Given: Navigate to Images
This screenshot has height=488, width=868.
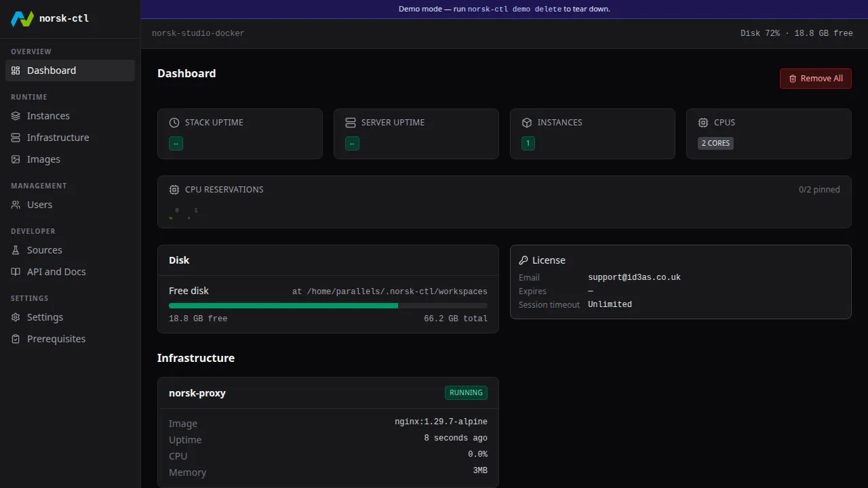Looking at the screenshot, I should click(x=71, y=159).
